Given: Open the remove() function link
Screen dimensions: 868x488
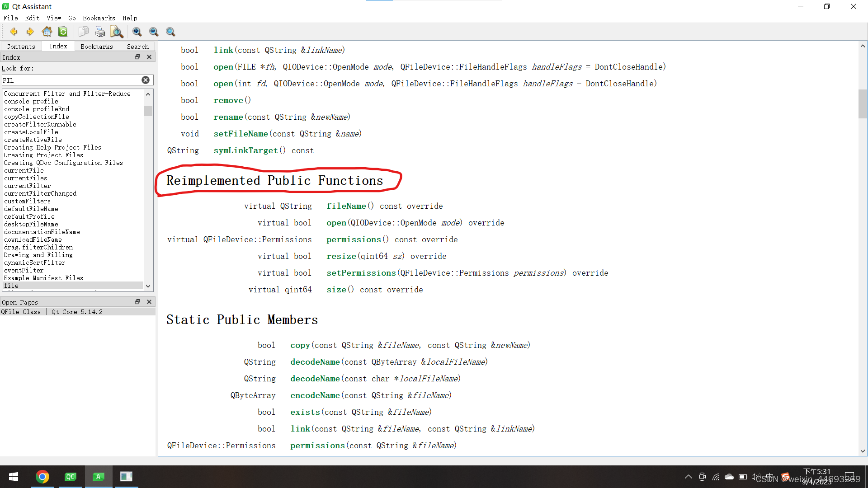Looking at the screenshot, I should (x=228, y=100).
